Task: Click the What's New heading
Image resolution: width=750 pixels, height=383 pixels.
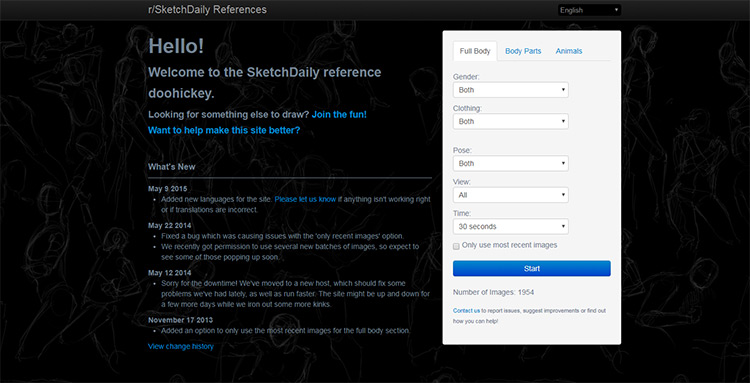Action: pos(172,167)
